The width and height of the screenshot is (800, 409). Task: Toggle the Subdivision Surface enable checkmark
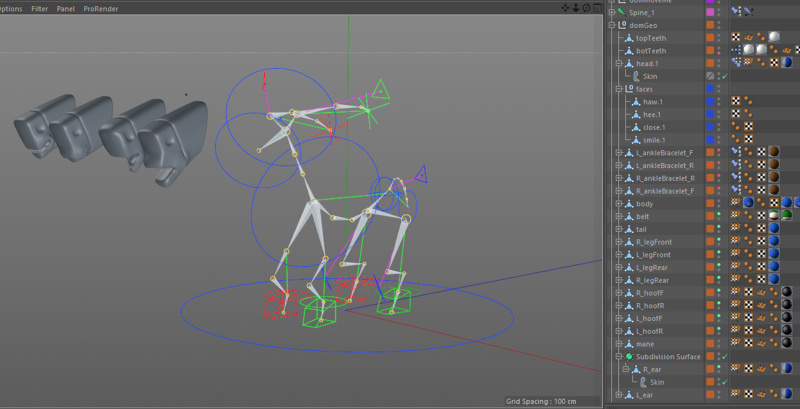[x=724, y=356]
